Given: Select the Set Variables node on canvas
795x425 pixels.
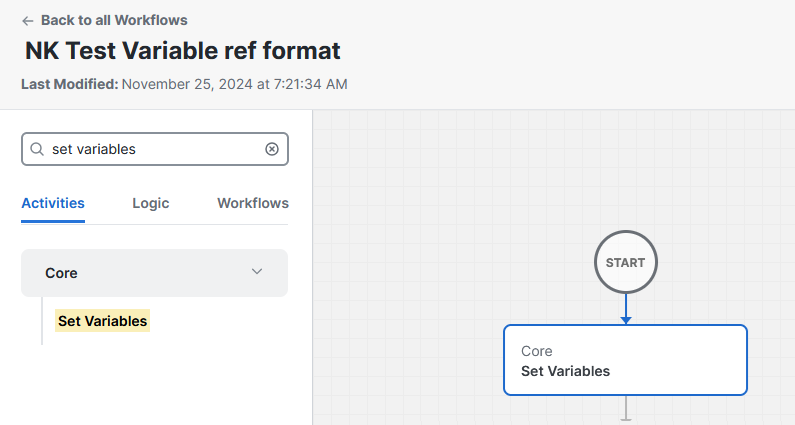Looking at the screenshot, I should coord(625,360).
